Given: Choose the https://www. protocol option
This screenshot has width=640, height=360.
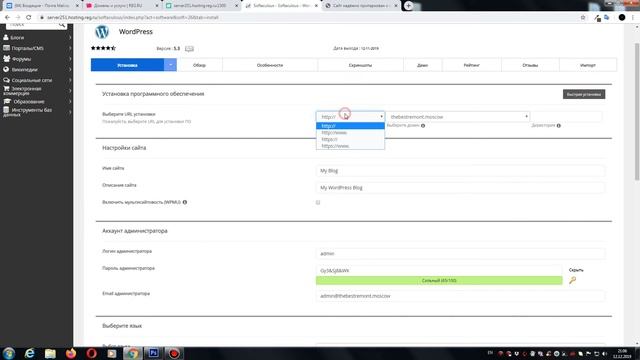Looking at the screenshot, I should [350, 146].
